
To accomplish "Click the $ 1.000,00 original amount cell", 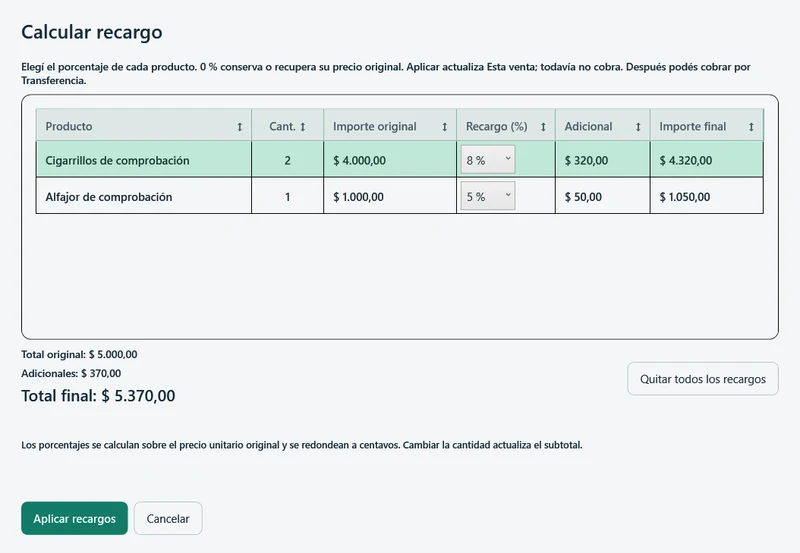I will [390, 196].
